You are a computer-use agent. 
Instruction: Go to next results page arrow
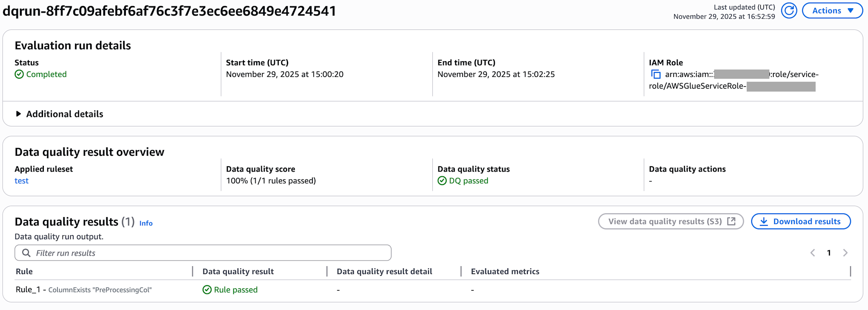click(845, 253)
